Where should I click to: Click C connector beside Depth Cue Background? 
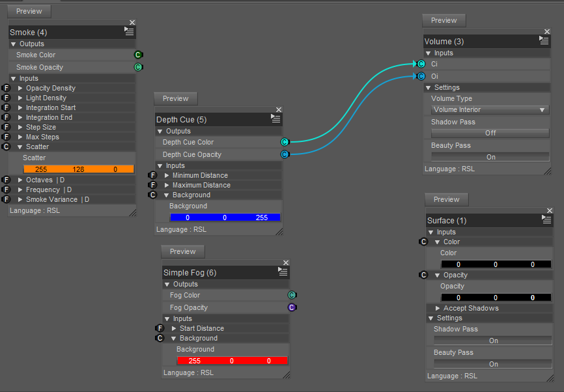click(152, 195)
